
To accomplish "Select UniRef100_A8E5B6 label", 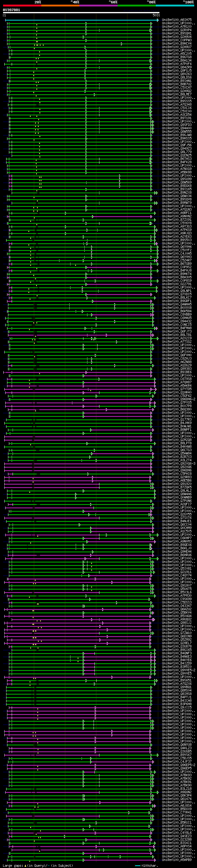I will point(177,481).
